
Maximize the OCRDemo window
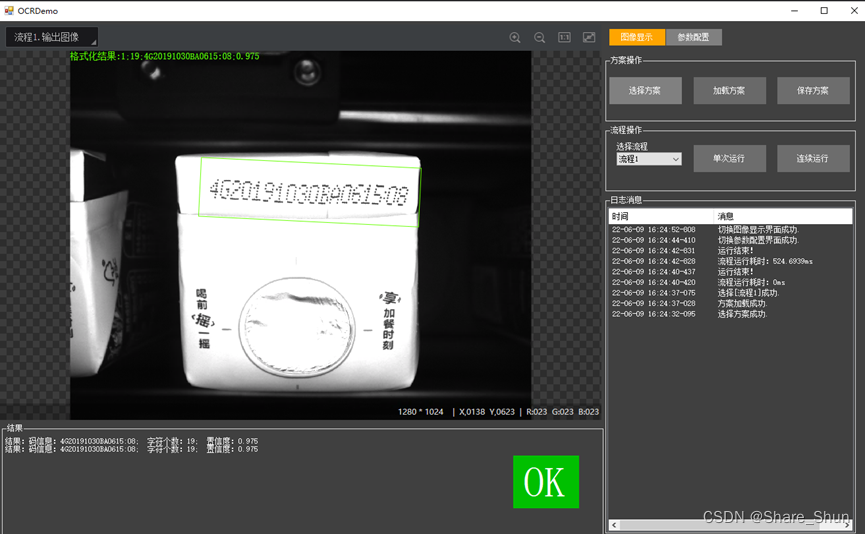(824, 10)
